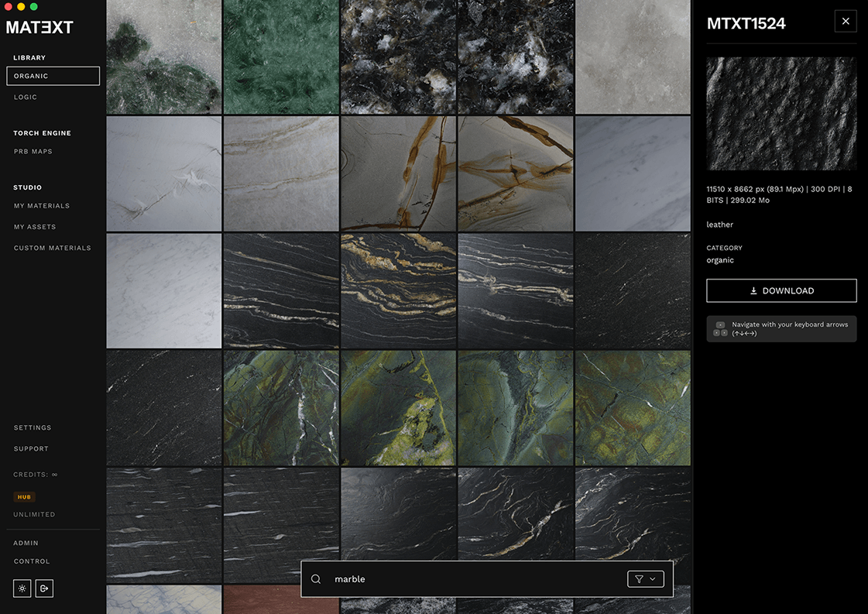Close the MTXT1524 detail panel
Screen dimensions: 868x614
coord(846,21)
